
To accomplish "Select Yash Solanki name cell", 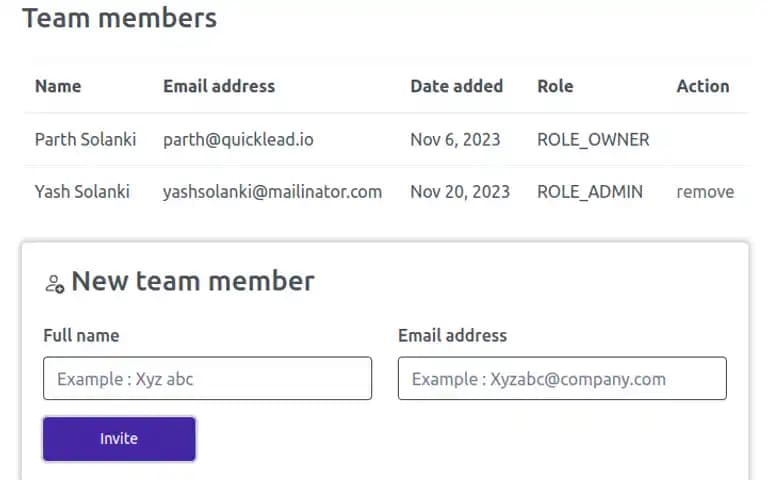I will click(82, 192).
